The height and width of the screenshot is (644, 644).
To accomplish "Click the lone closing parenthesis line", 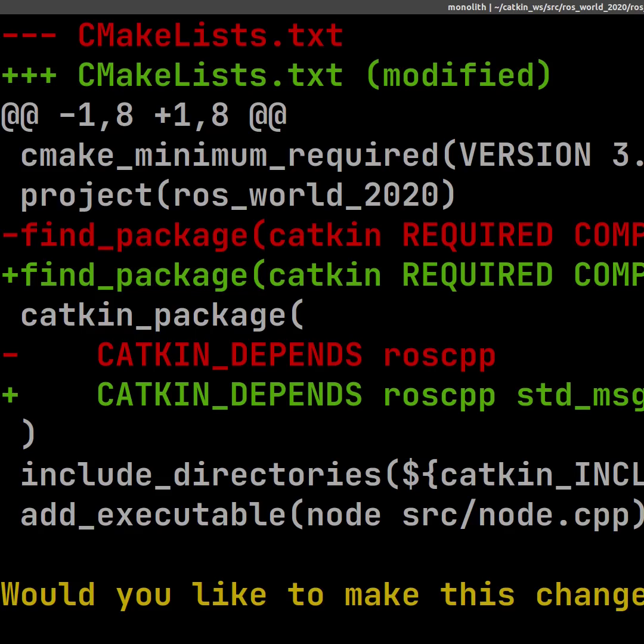I will (x=28, y=435).
